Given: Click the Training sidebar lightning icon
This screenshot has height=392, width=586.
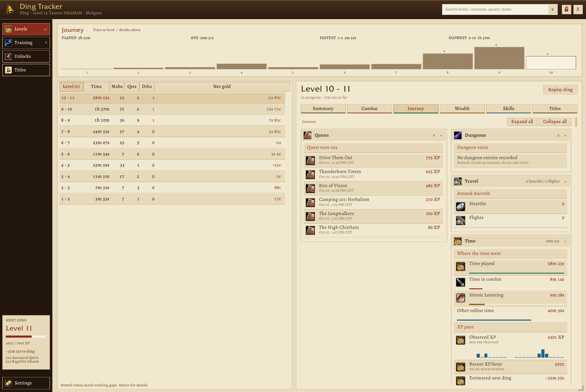Looking at the screenshot, I should (8, 43).
